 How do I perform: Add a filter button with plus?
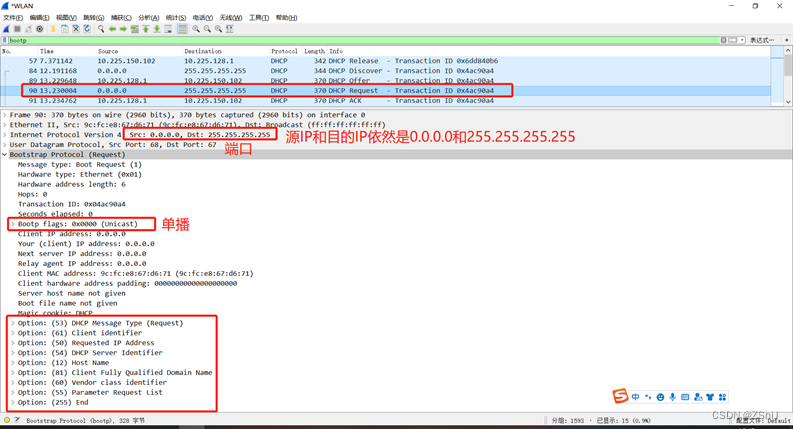(x=786, y=40)
